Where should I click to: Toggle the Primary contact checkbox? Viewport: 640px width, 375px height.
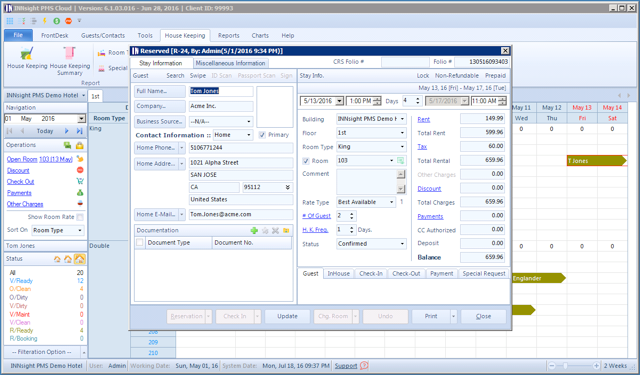click(x=262, y=135)
